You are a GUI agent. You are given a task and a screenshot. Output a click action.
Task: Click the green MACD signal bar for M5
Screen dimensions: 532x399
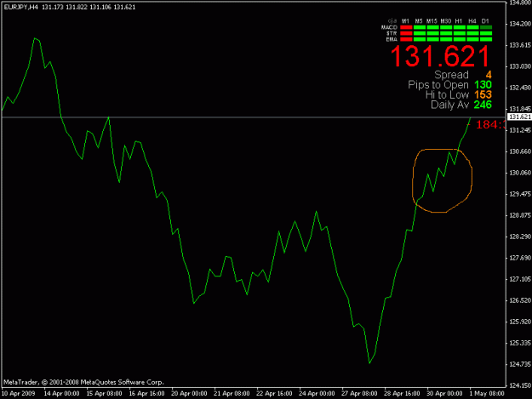pyautogui.click(x=420, y=27)
